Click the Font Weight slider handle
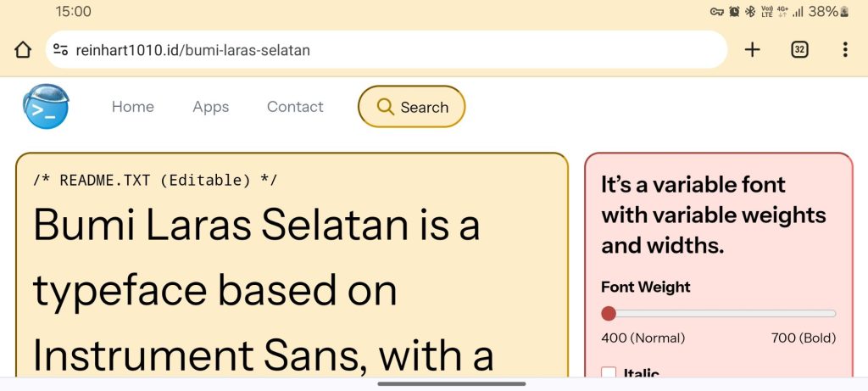 (x=609, y=314)
